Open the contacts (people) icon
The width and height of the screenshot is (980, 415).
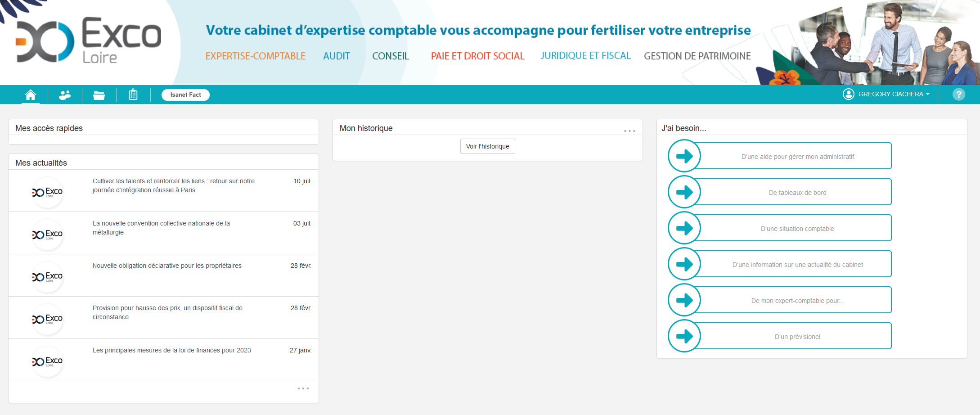[x=65, y=95]
